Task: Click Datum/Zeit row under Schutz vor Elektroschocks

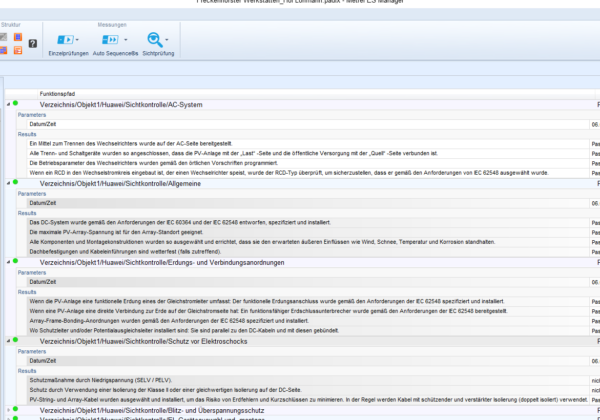Action: point(308,361)
